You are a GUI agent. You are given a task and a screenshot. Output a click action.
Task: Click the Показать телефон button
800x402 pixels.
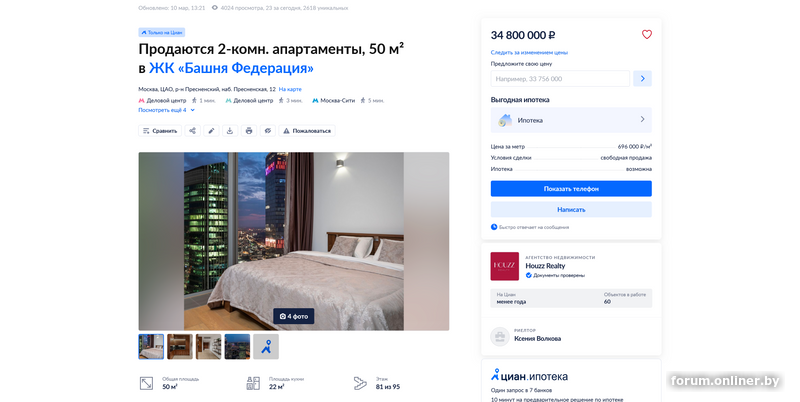tap(571, 189)
